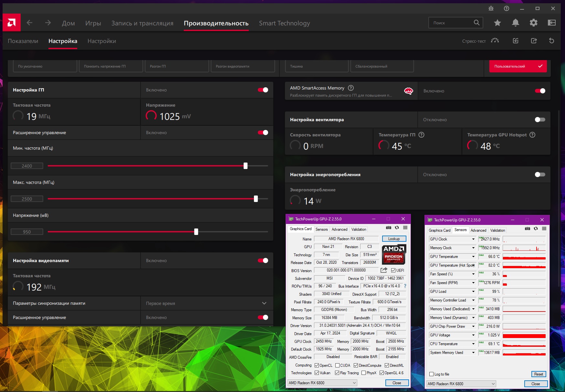This screenshot has height=392, width=565.
Task: Click the export profile share icon
Action: click(534, 41)
